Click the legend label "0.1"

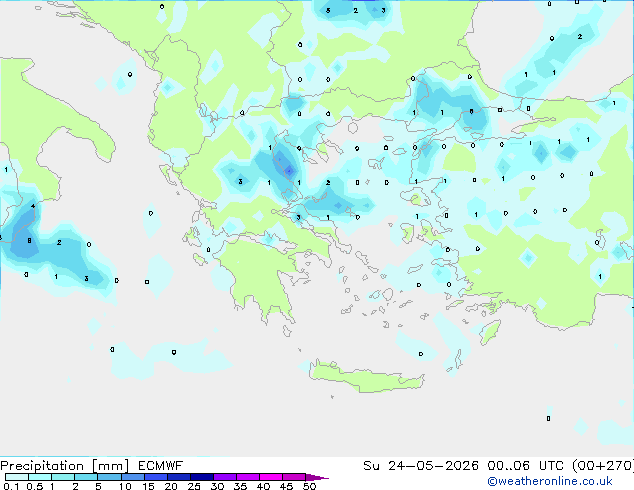tap(11, 486)
